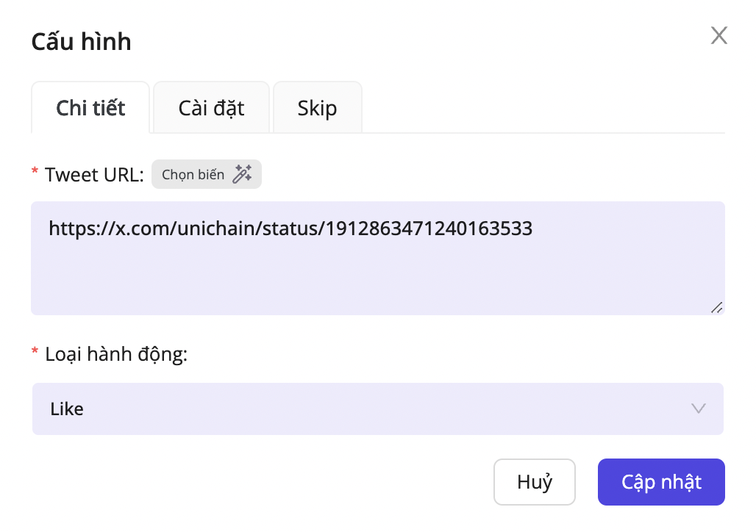Open the Loại hành động dropdown
This screenshot has height=532, width=756.
[x=377, y=409]
